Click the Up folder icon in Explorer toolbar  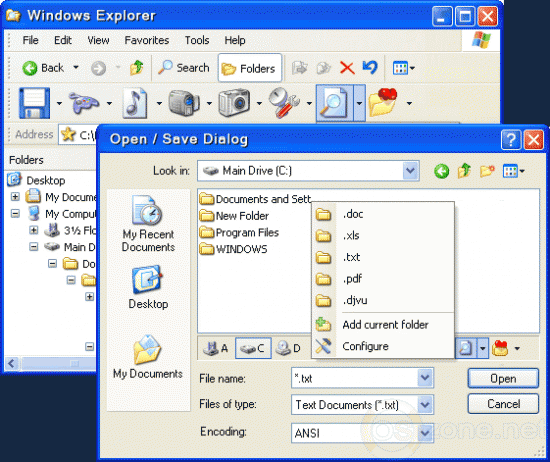pyautogui.click(x=136, y=68)
